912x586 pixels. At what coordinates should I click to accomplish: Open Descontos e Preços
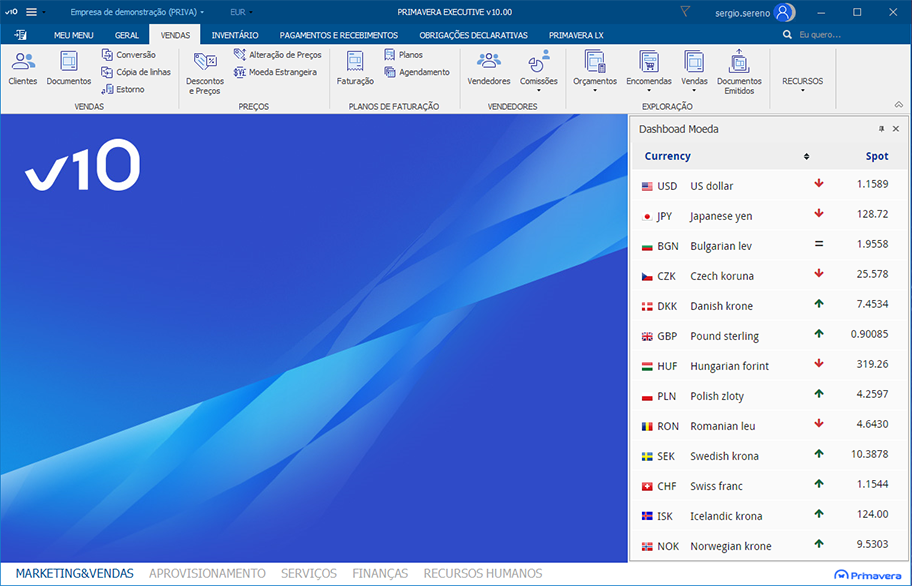(205, 73)
